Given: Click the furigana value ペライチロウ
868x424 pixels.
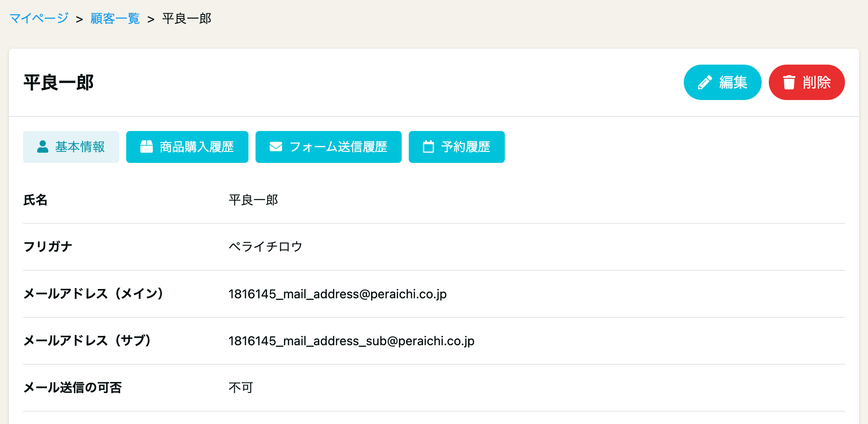Looking at the screenshot, I should 265,247.
